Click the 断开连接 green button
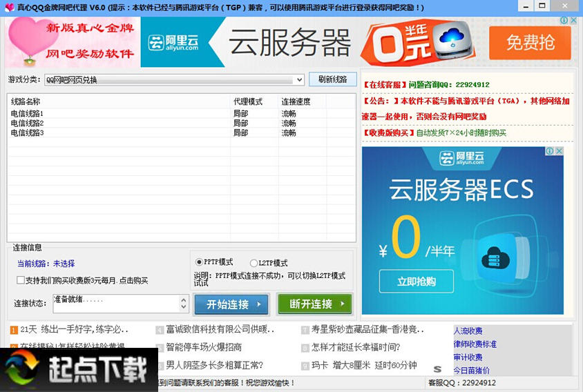The width and height of the screenshot is (583, 392). pyautogui.click(x=314, y=304)
